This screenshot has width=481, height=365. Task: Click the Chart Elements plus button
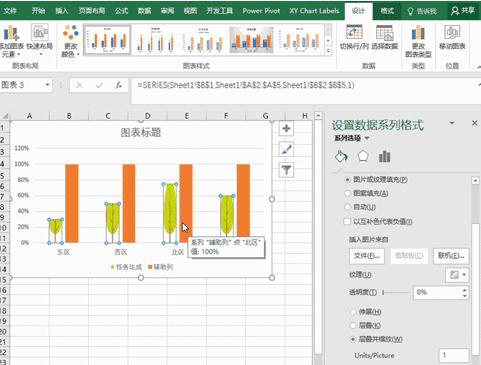[286, 129]
